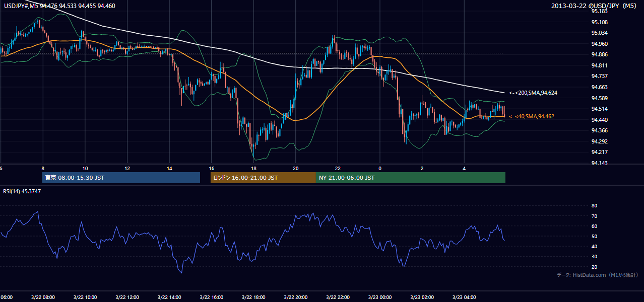
Task: Click the orange 40 SMA label showing 94.462
Action: [x=532, y=116]
